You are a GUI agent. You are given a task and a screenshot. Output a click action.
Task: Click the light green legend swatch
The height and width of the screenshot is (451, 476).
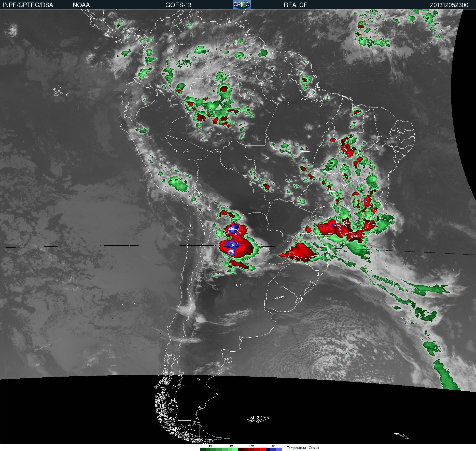coord(235,449)
